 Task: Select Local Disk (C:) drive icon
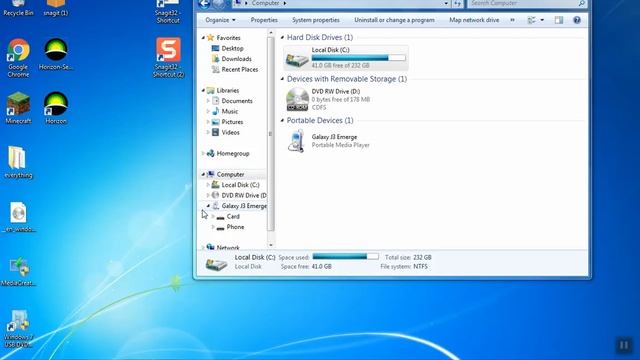click(x=297, y=60)
